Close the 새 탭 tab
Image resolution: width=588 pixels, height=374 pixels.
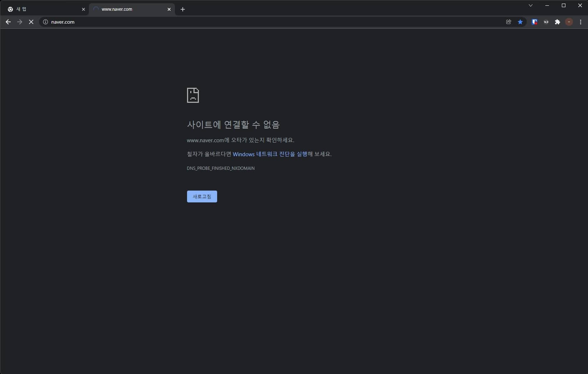[83, 9]
